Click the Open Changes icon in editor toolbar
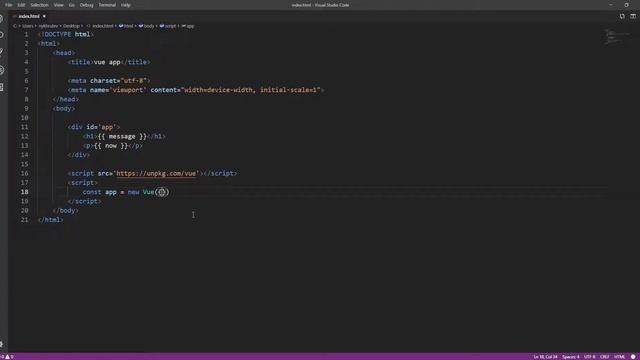 [622, 16]
